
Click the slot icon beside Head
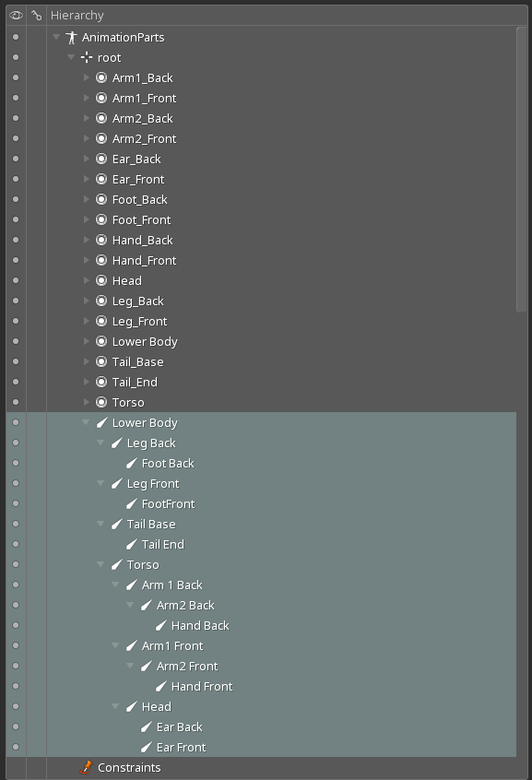point(100,280)
